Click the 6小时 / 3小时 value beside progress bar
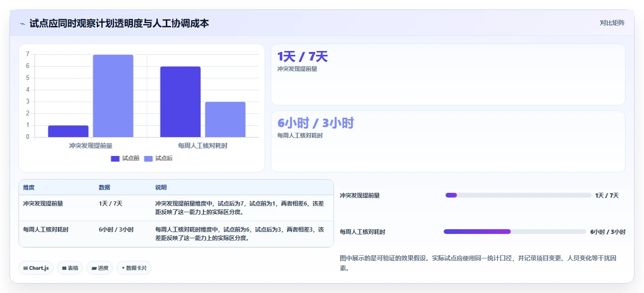Viewport: 644px width, 293px height. pyautogui.click(x=608, y=232)
